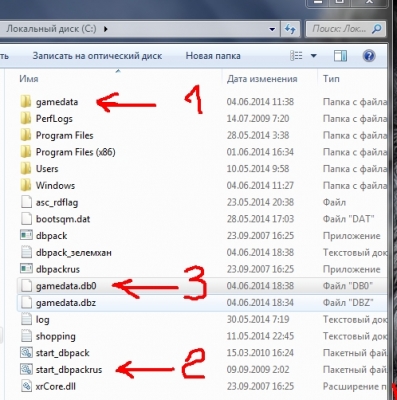Click the type Файл "DAT"
This screenshot has height=400, width=397.
point(348,219)
